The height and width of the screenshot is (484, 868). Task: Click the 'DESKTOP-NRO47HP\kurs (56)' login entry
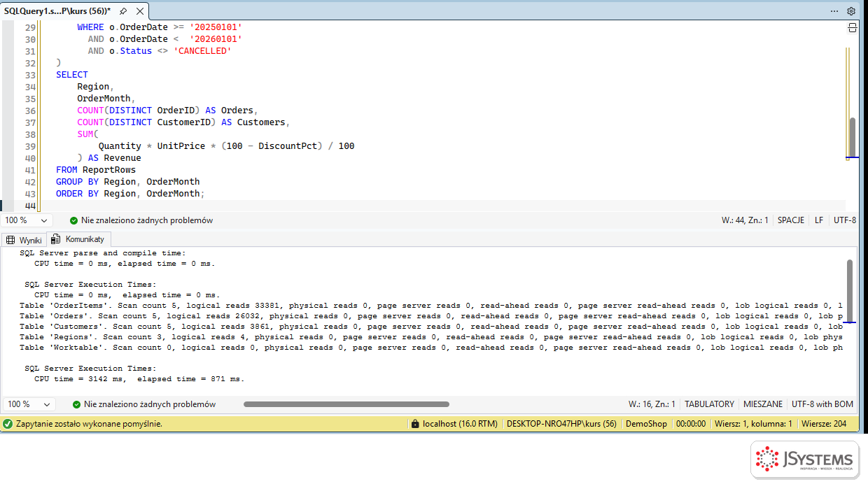point(561,424)
